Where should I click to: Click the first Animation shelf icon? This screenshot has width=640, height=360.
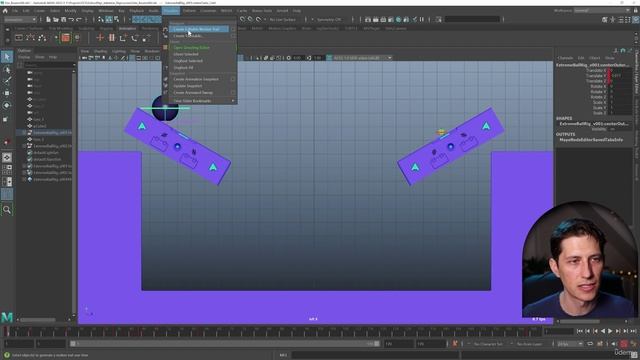tap(19, 38)
